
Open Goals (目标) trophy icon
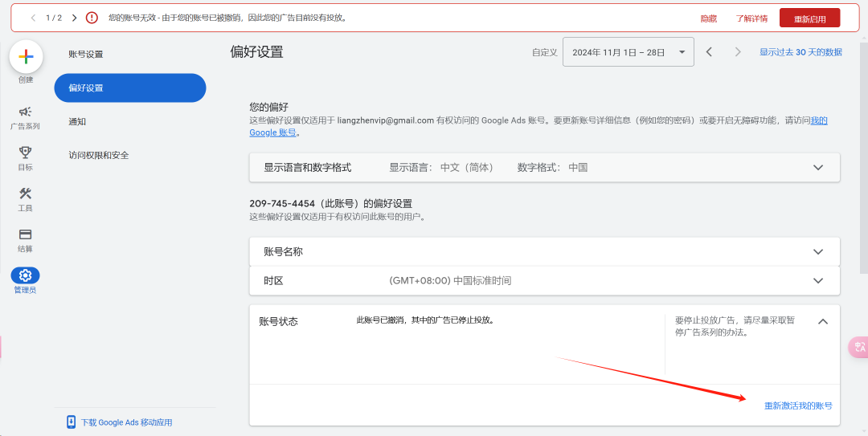(x=26, y=152)
